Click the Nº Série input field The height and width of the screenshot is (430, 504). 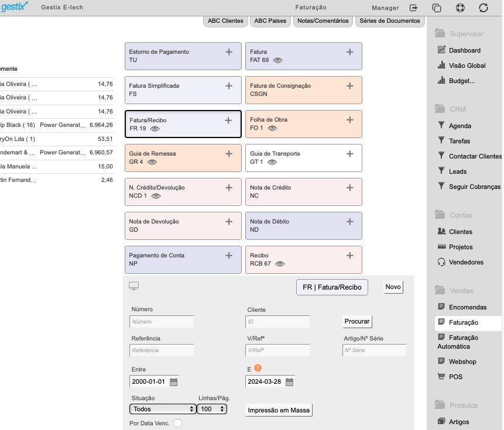[375, 350]
